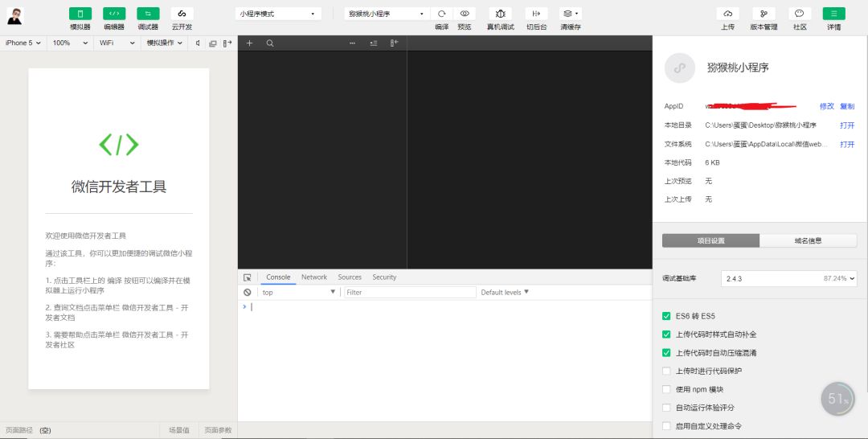
Task: Open the 调试基础库 2.4.3 version dropdown
Action: pyautogui.click(x=789, y=278)
